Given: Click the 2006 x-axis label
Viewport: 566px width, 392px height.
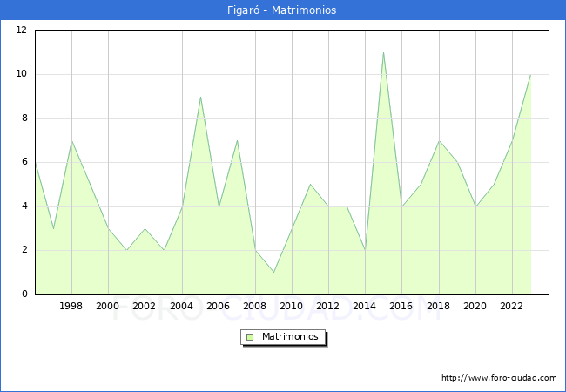Looking at the screenshot, I should (218, 306).
